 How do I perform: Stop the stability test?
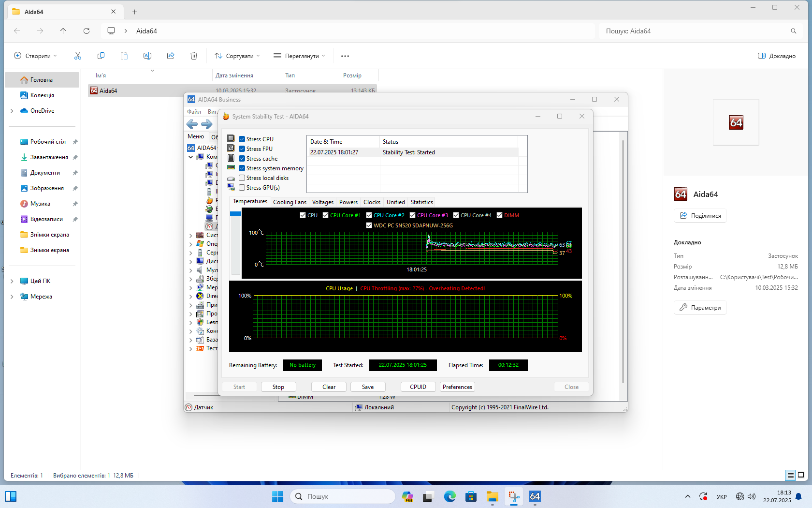coord(278,387)
